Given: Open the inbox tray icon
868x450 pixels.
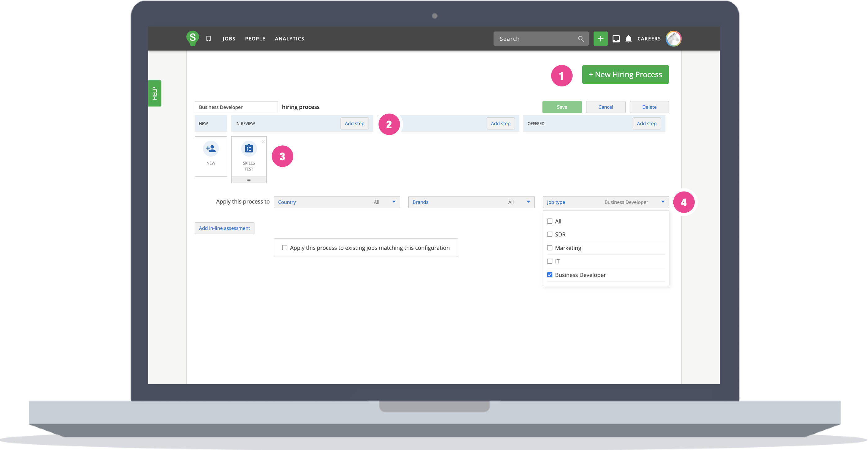Looking at the screenshot, I should (616, 39).
